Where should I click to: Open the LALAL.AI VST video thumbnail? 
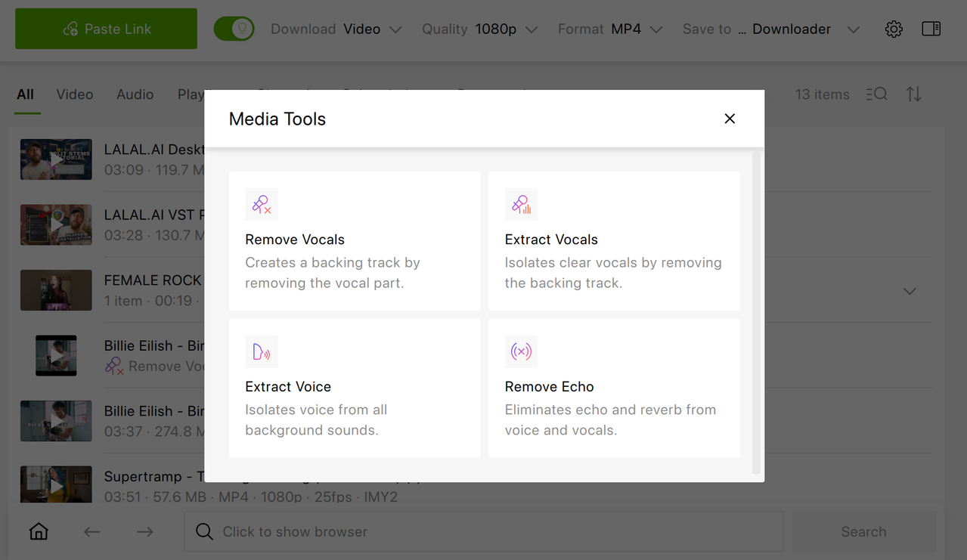[x=56, y=224]
